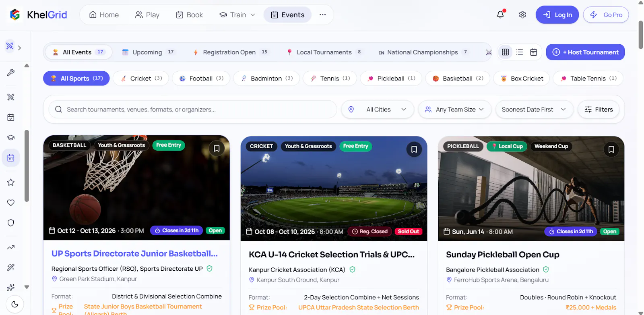Open the three-dots more menu
Image resolution: width=644 pixels, height=315 pixels.
pyautogui.click(x=322, y=15)
